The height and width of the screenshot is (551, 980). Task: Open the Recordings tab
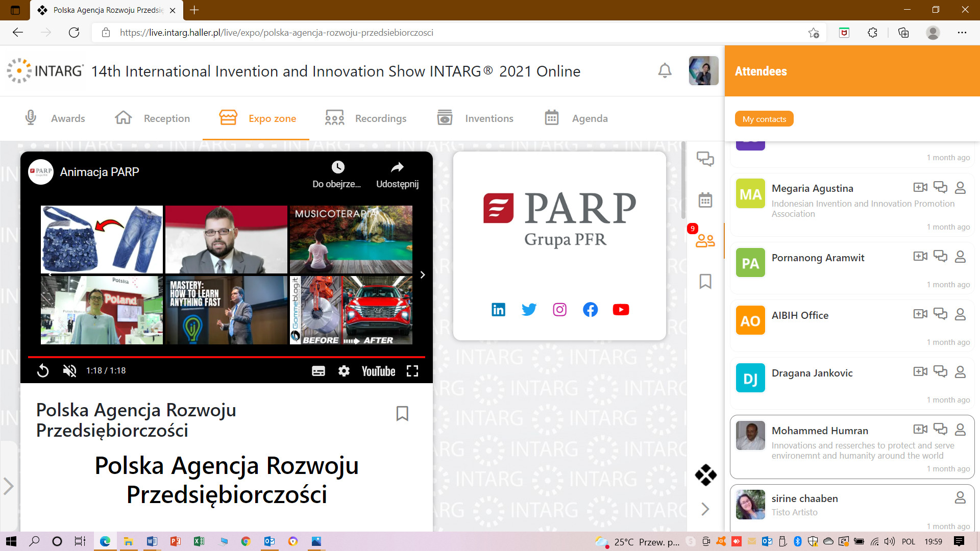pyautogui.click(x=366, y=118)
